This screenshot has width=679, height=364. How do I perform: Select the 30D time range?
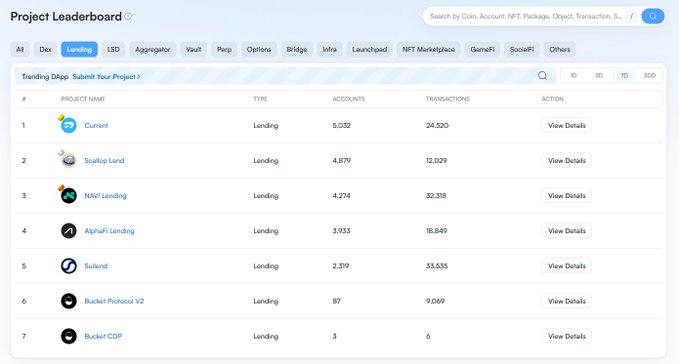[649, 76]
